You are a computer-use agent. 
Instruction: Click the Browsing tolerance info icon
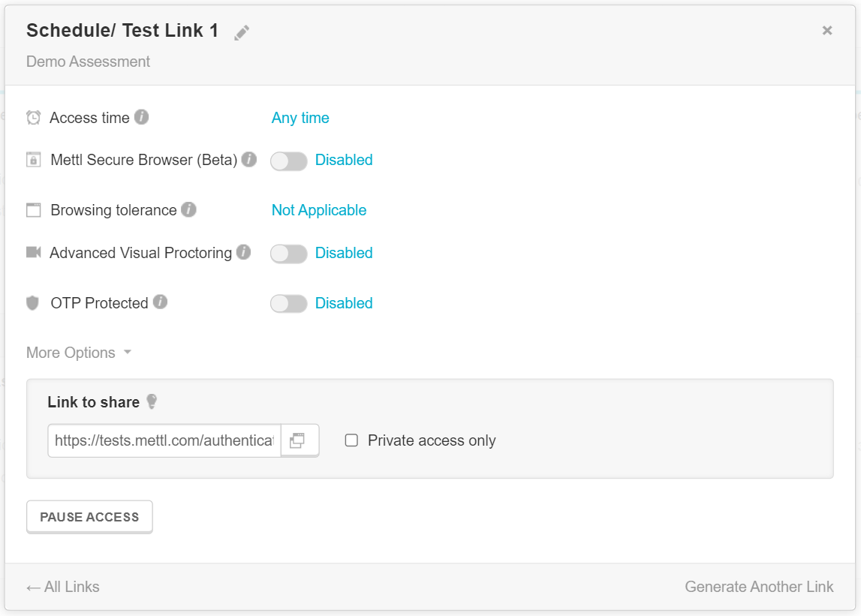[189, 209]
